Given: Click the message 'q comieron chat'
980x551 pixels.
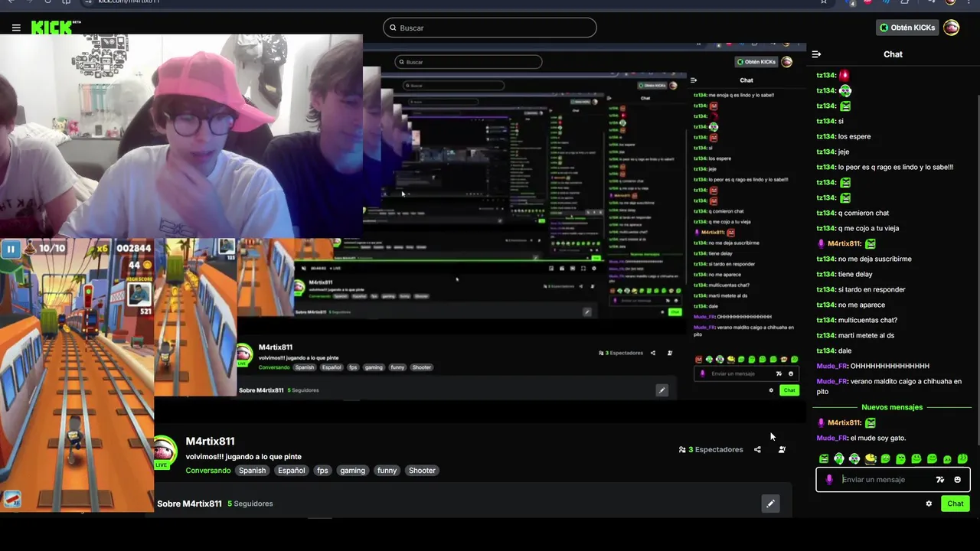Looking at the screenshot, I should coord(864,214).
